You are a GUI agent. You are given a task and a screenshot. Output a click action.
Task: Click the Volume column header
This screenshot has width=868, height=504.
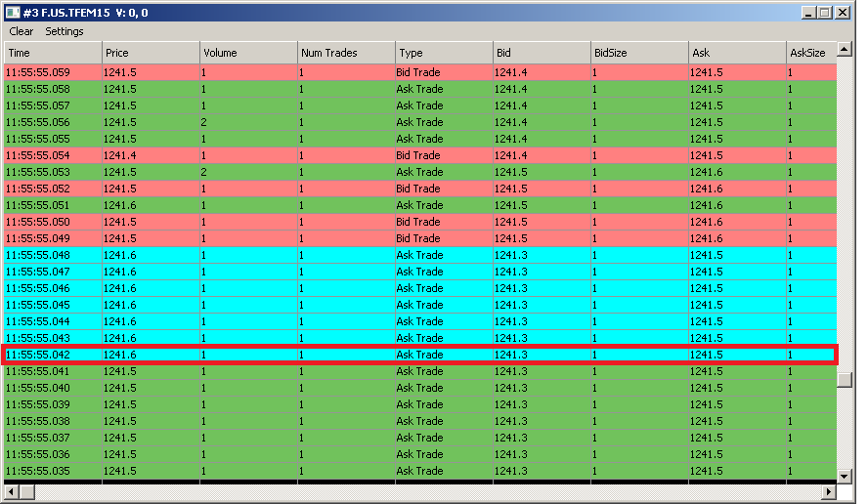248,53
